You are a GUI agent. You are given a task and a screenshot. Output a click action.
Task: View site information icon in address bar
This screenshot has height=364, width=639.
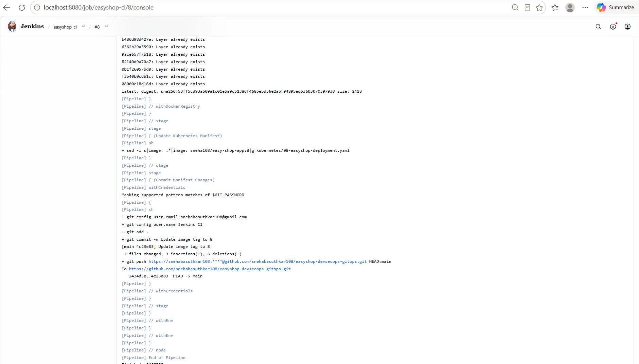(x=37, y=7)
